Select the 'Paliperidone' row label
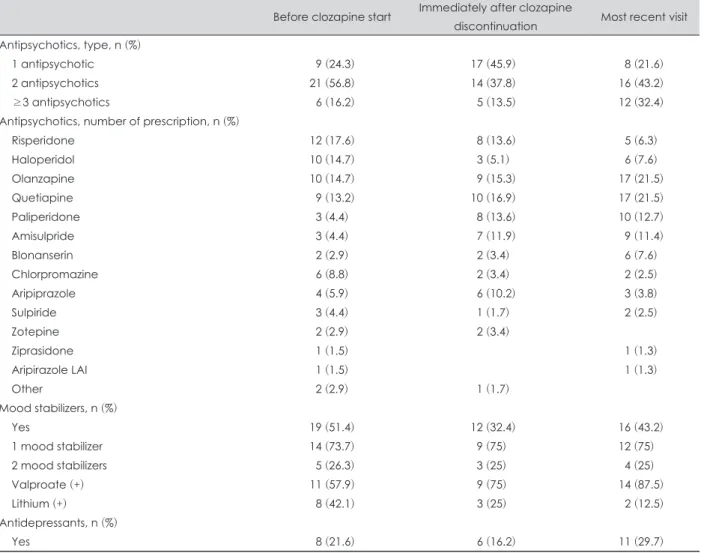The width and height of the screenshot is (704, 553). point(46,217)
